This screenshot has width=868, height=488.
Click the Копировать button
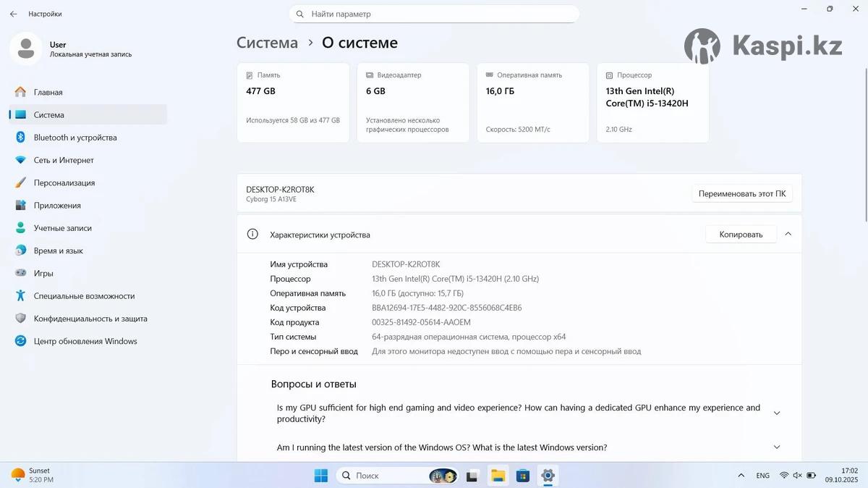click(741, 235)
